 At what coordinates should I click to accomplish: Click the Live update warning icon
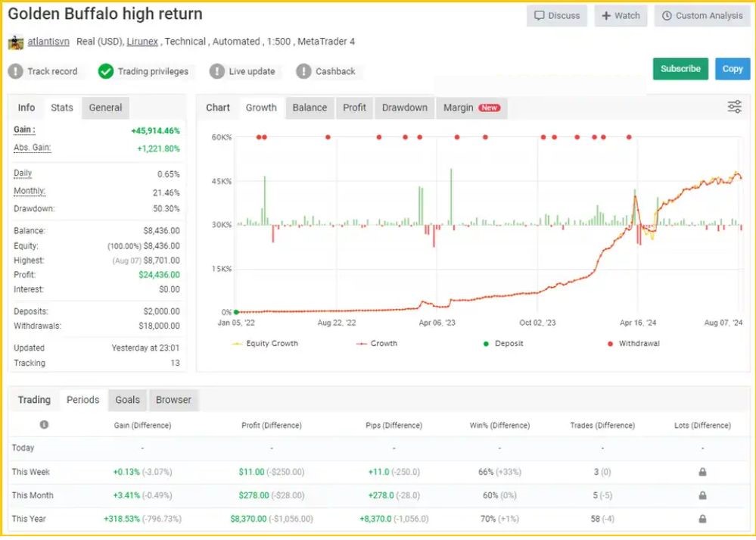pos(217,71)
